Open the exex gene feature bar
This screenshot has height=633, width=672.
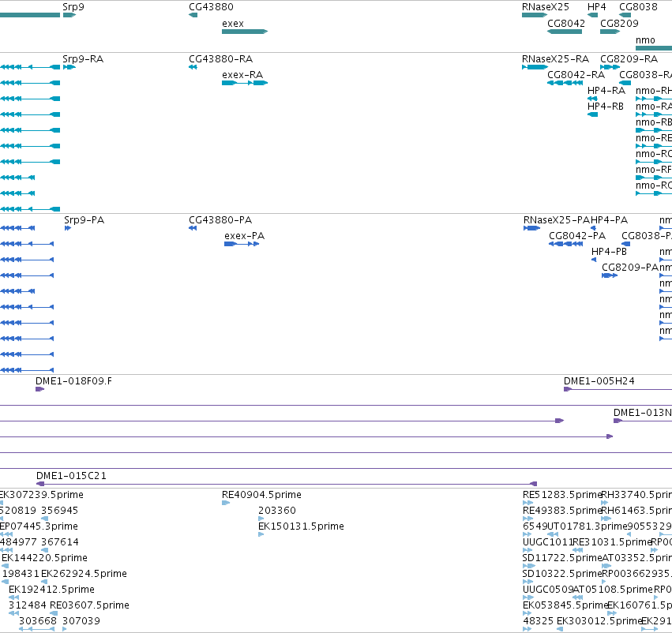click(245, 32)
